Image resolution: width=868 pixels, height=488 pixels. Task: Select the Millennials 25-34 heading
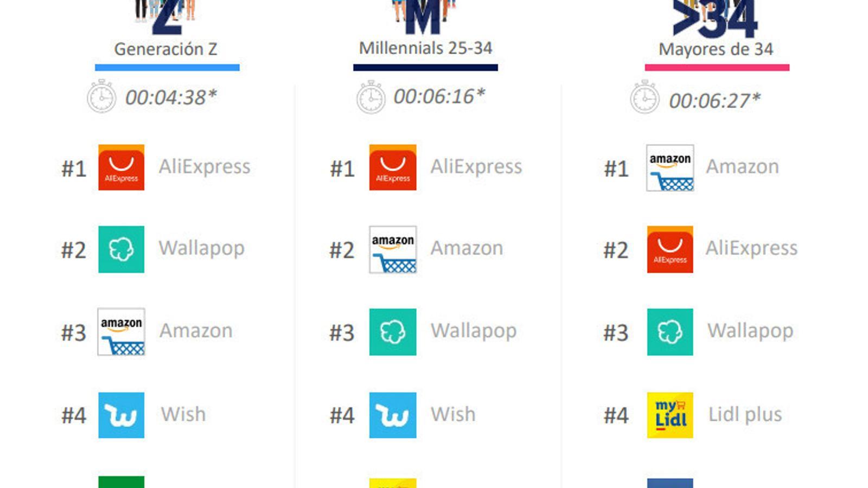[x=425, y=48]
